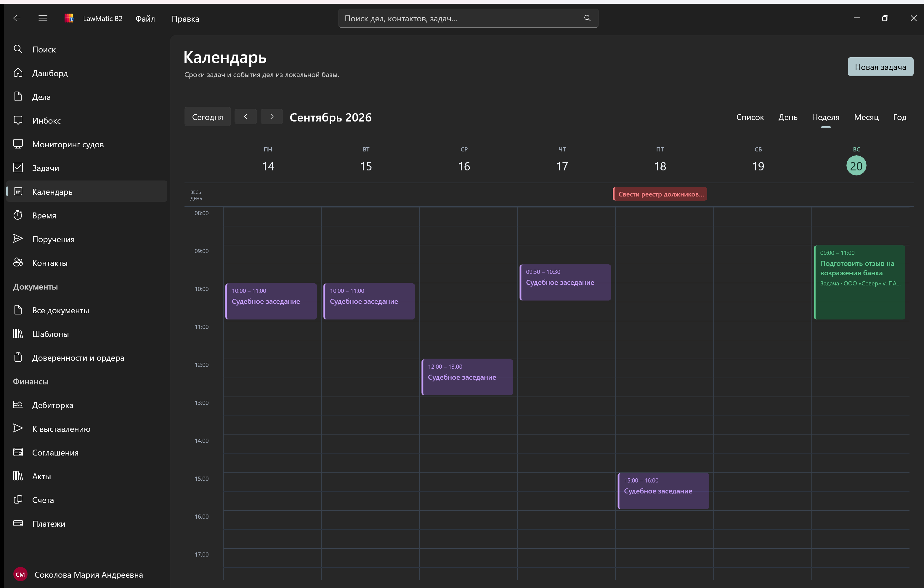Open the Правка menu

(185, 18)
